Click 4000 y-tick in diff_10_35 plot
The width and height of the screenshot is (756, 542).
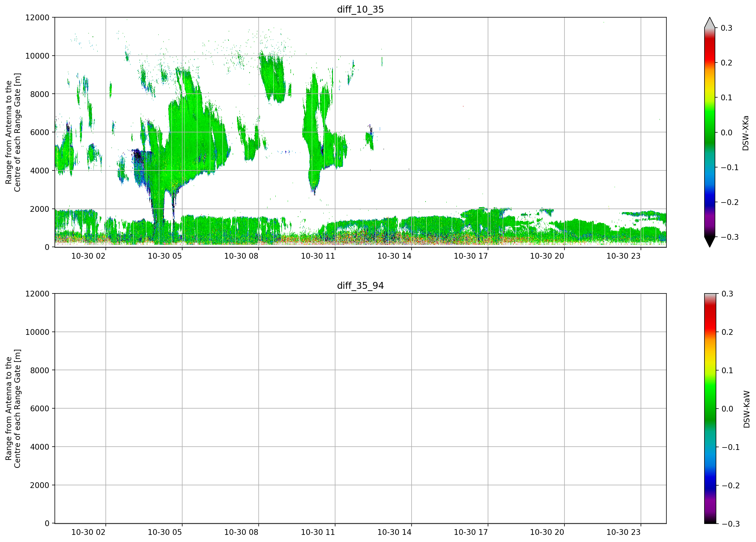[40, 171]
